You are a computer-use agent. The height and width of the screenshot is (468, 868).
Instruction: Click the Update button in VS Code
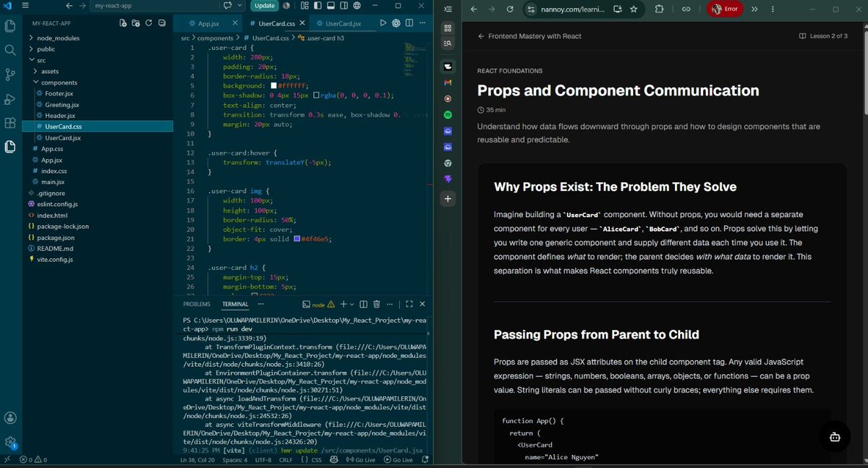click(264, 6)
